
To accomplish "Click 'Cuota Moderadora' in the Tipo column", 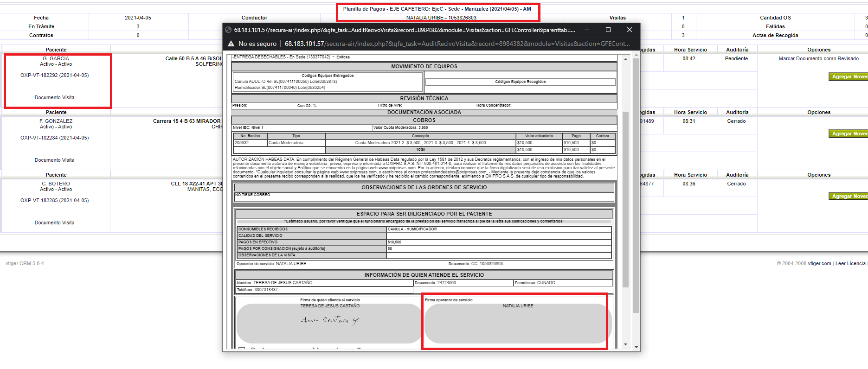I will [286, 143].
